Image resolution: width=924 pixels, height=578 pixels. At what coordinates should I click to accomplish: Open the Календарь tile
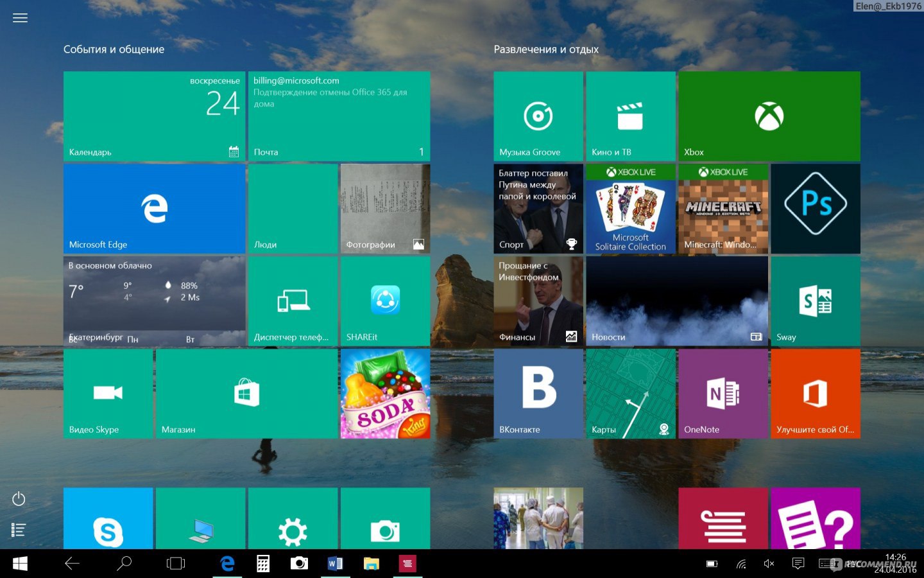(x=154, y=116)
